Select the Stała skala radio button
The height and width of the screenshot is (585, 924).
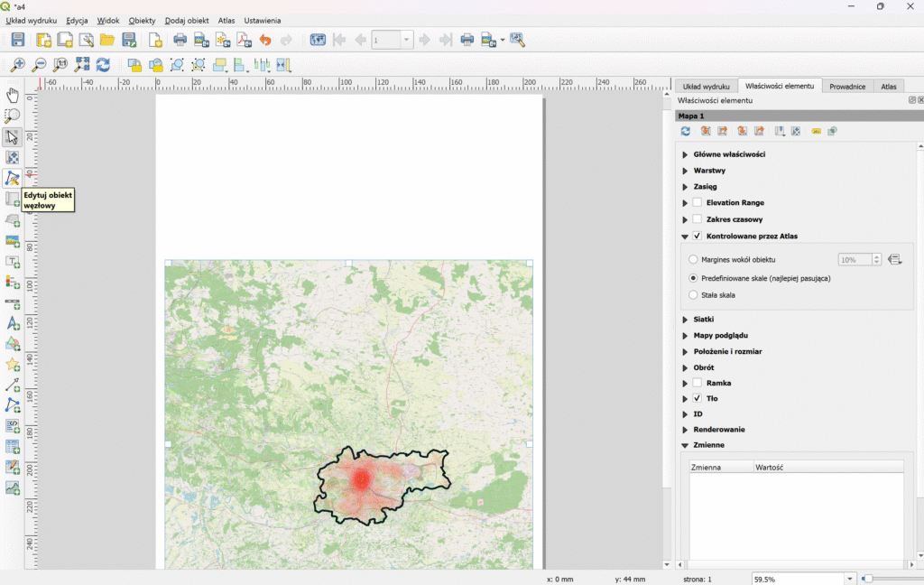tap(693, 295)
